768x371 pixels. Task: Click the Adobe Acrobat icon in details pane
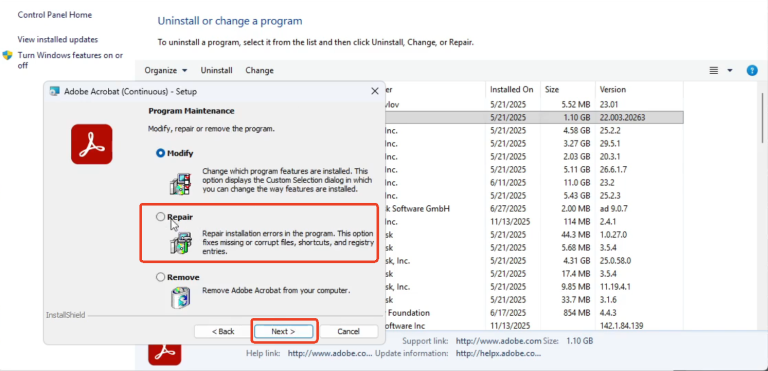coord(165,353)
